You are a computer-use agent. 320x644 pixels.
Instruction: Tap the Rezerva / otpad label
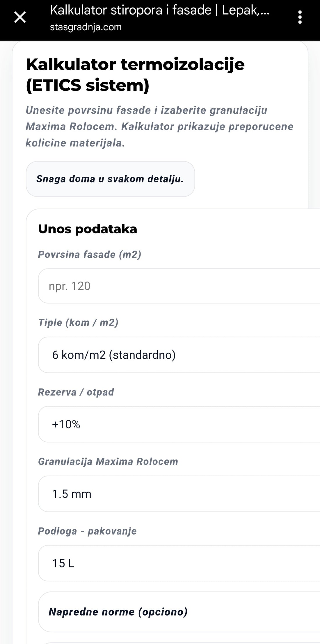(76, 392)
